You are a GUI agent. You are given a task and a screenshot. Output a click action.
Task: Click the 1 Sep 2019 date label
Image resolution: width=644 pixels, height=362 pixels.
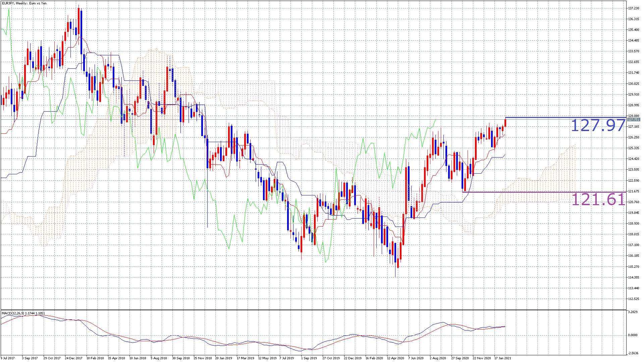coord(309,358)
